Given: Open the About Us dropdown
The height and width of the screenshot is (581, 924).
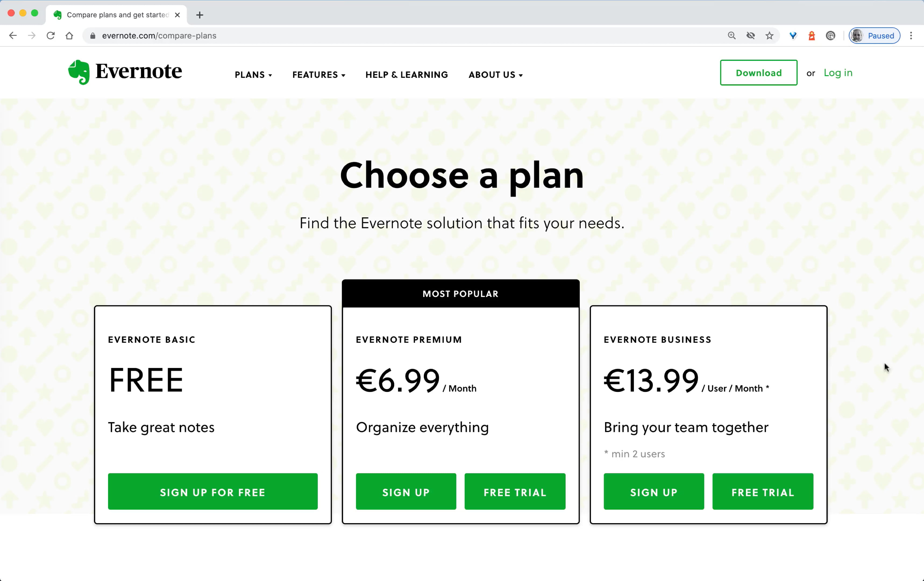Looking at the screenshot, I should [x=495, y=75].
